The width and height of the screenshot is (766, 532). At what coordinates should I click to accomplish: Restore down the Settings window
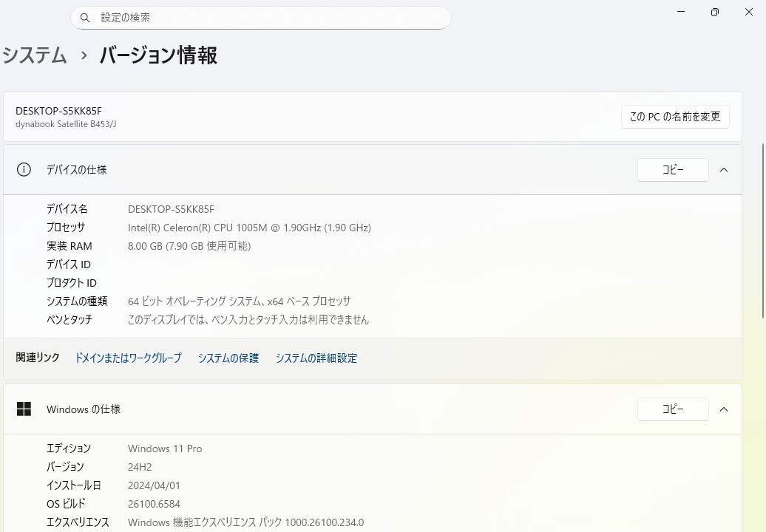click(714, 12)
